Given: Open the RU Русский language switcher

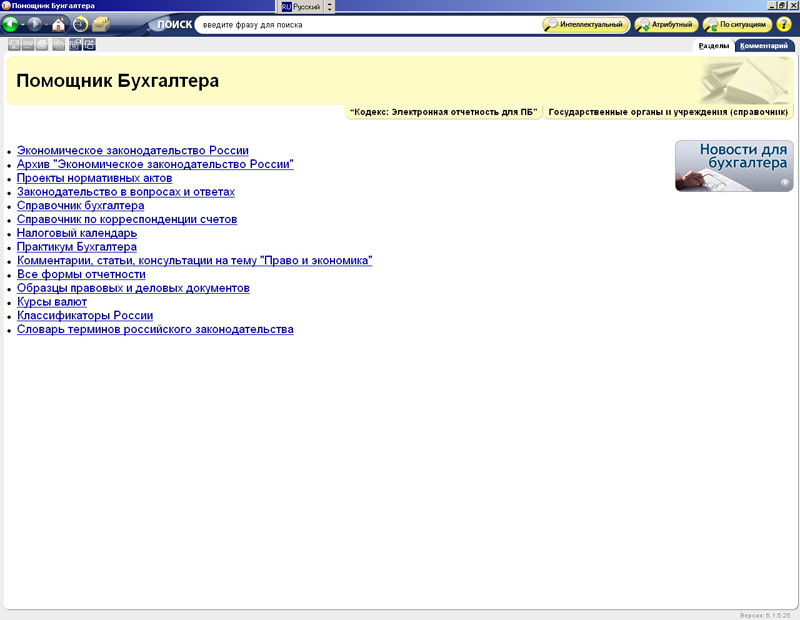Looking at the screenshot, I should 301,7.
